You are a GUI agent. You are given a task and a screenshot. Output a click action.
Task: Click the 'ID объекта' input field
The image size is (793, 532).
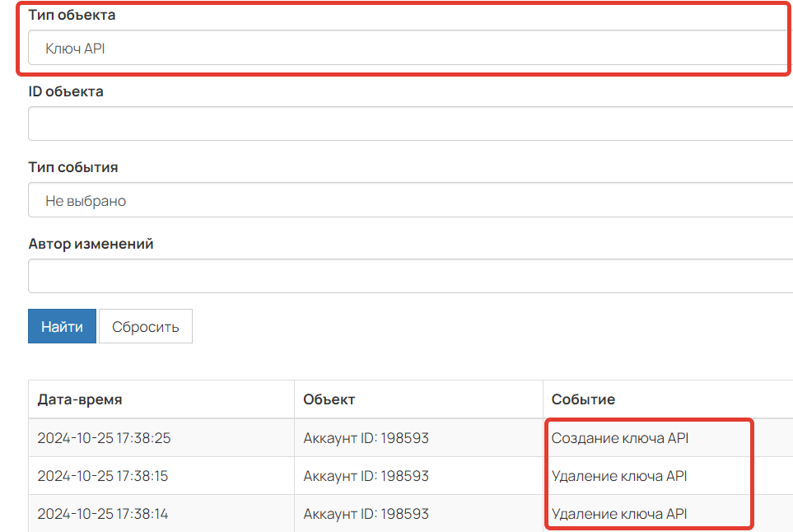410,124
